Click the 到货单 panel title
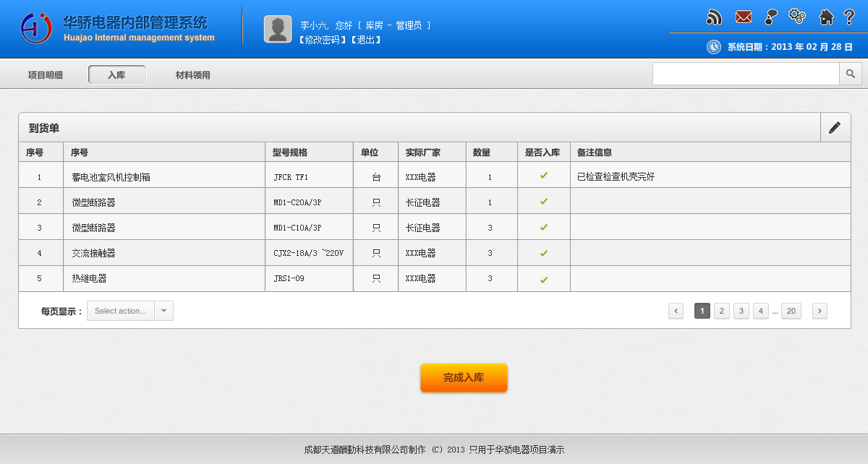 tap(44, 128)
